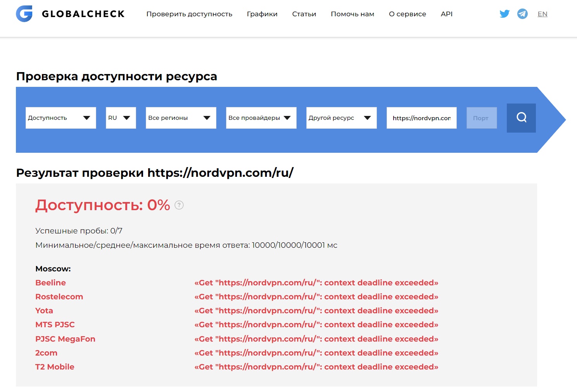Open the О сервисе menu item
Viewport: 577px width, 392px height.
408,14
